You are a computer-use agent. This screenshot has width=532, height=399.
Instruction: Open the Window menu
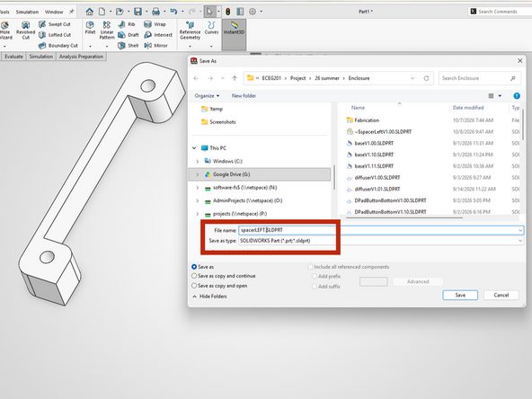tap(54, 12)
